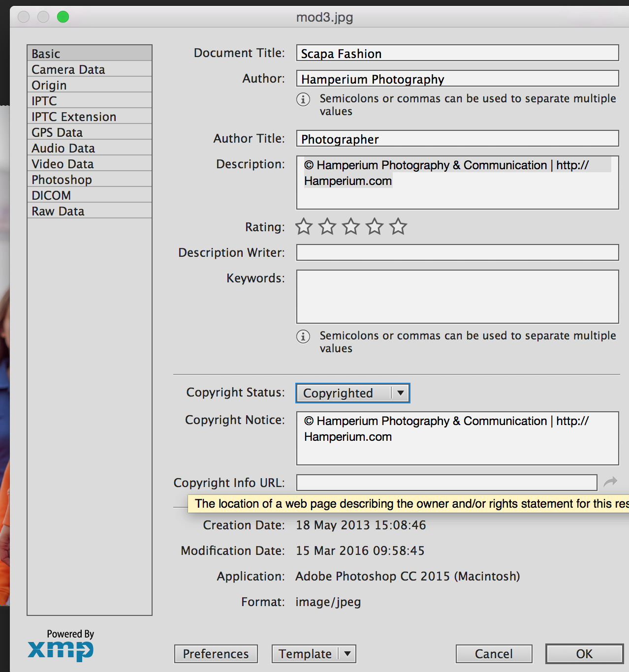
Task: Click the Preferences button
Action: (x=216, y=654)
